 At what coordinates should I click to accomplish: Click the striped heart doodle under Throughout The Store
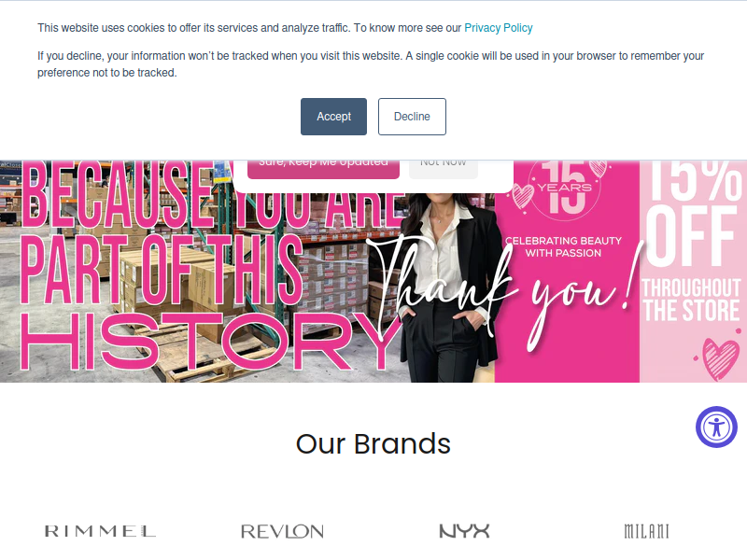coord(720,358)
